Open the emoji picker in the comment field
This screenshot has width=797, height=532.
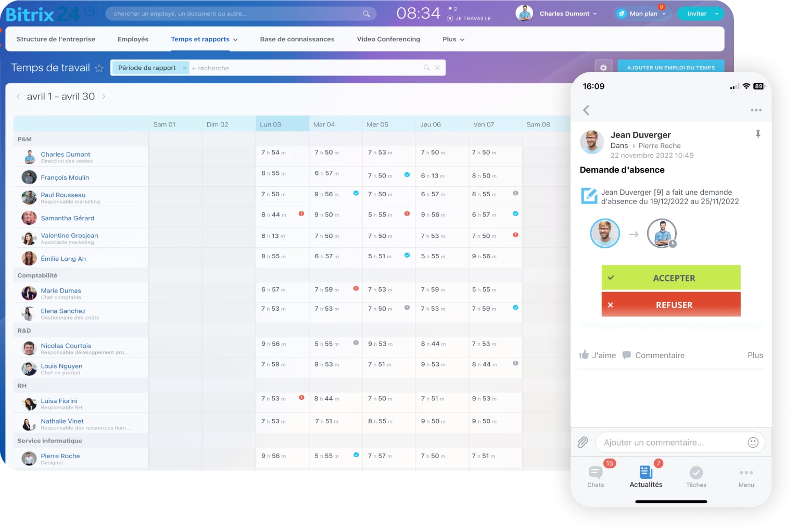753,442
